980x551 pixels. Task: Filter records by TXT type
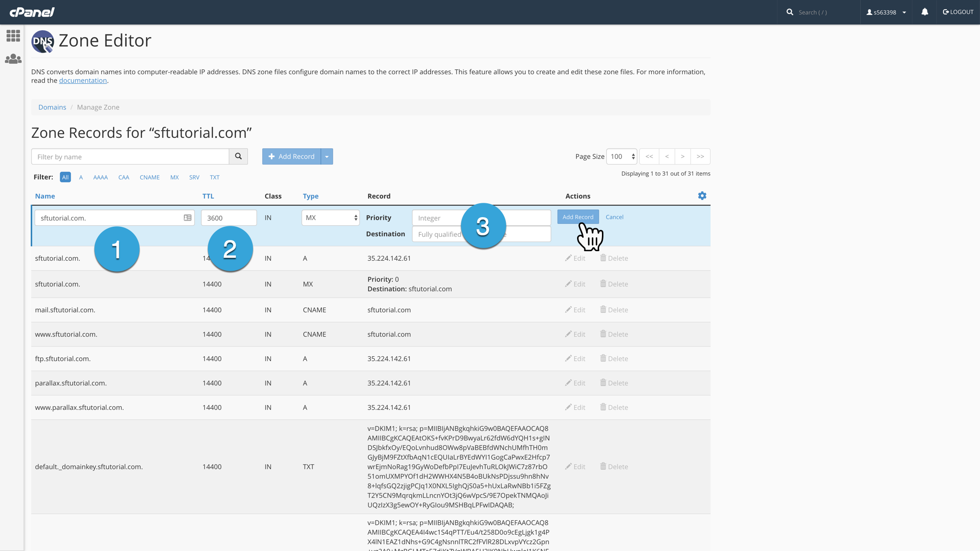214,177
